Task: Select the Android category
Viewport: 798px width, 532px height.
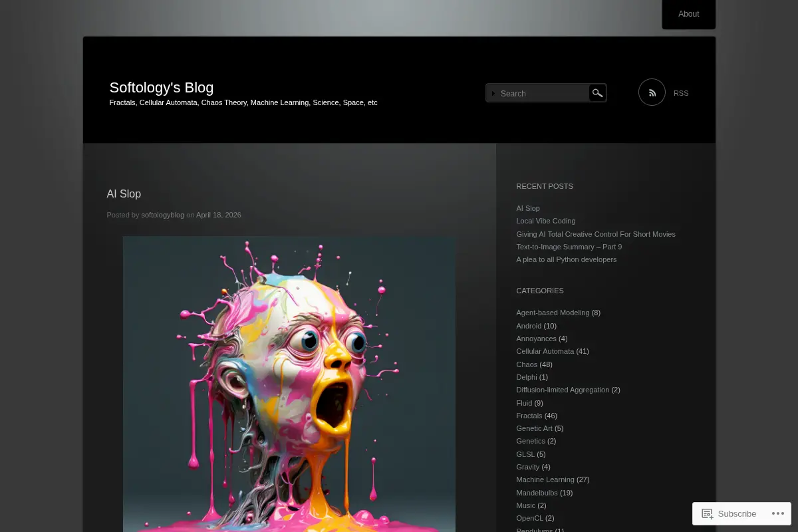Action: pos(529,326)
